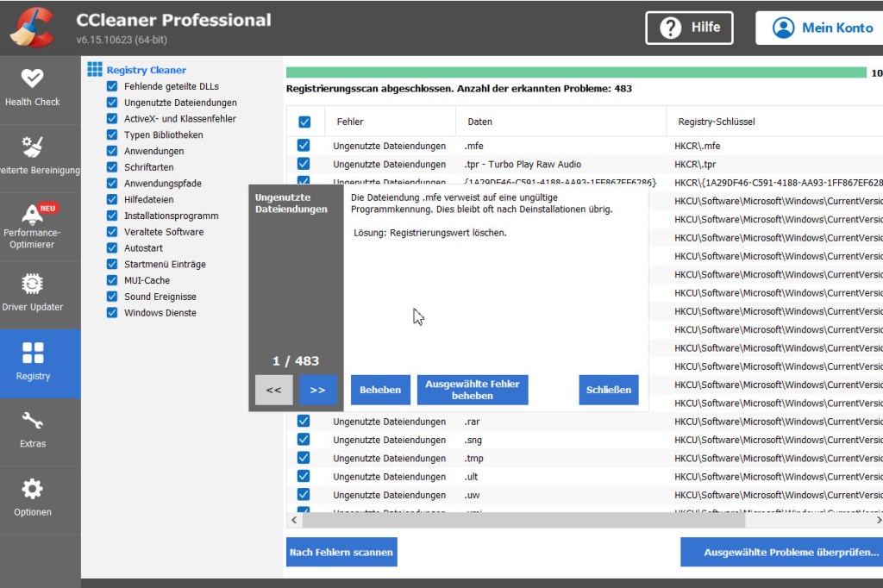Sort by the Fehler column header

[391, 122]
